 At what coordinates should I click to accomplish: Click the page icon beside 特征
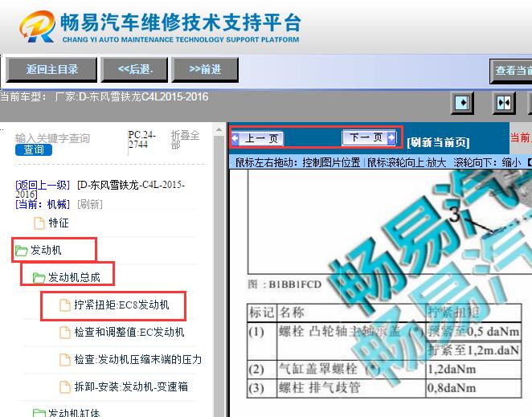(x=39, y=223)
